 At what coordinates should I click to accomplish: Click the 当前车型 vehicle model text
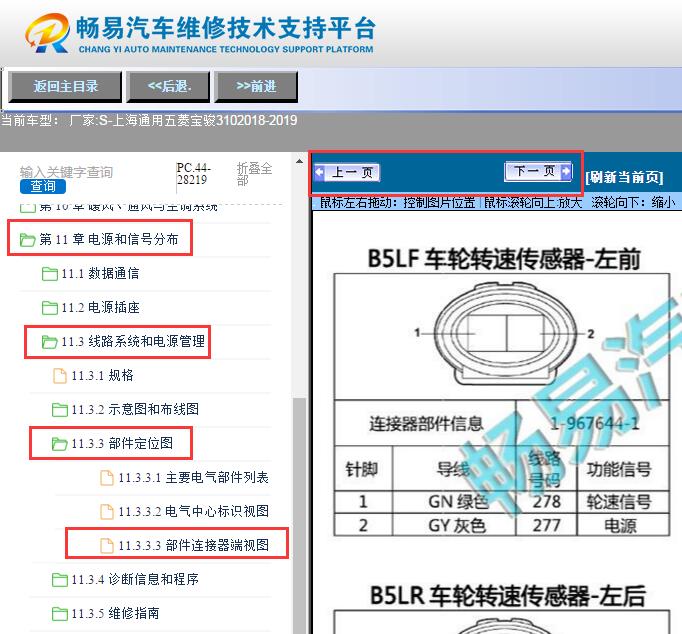(x=149, y=120)
